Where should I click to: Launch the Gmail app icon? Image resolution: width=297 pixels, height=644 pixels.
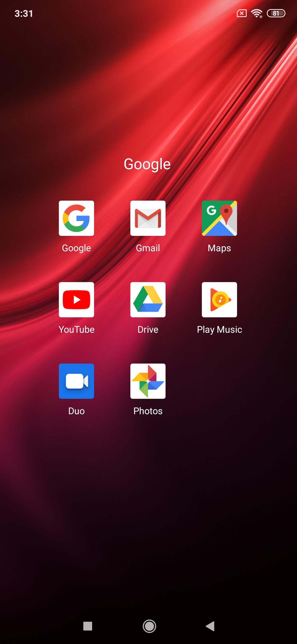[x=148, y=218]
